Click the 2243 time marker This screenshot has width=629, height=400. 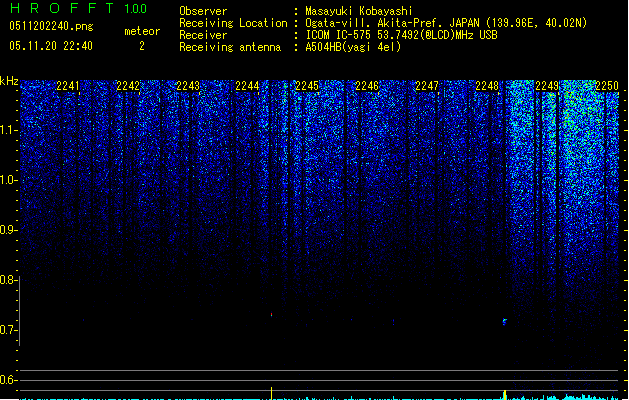point(188,85)
